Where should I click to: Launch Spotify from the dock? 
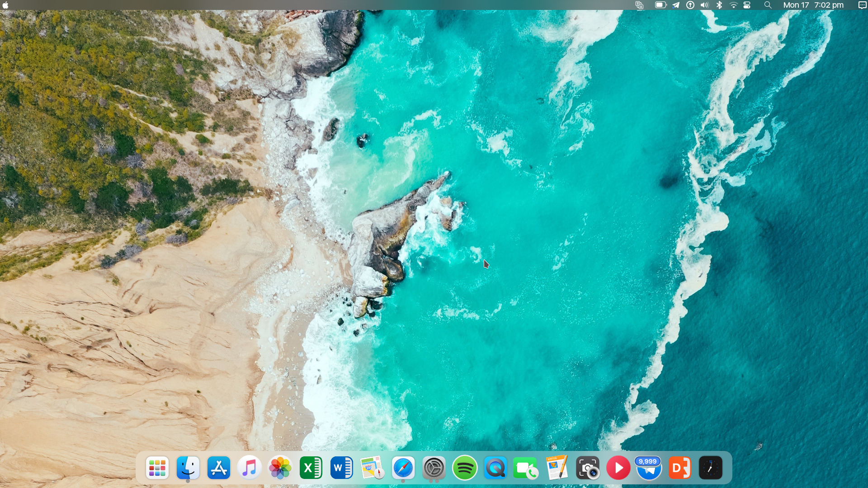(x=465, y=468)
